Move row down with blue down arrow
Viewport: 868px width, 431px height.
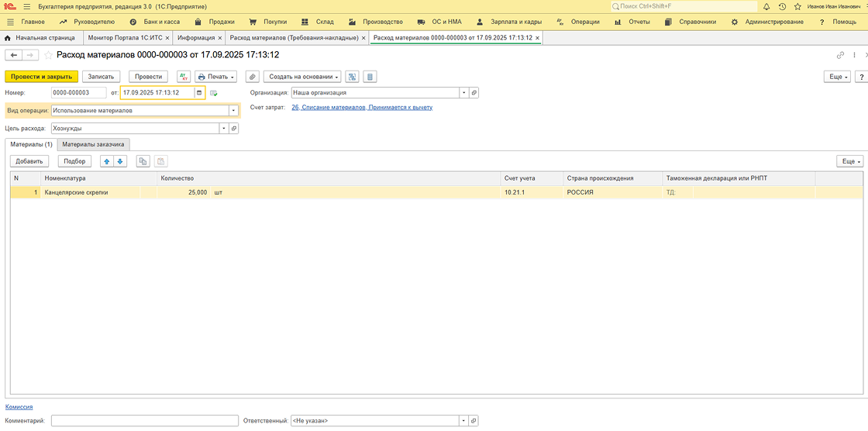pyautogui.click(x=120, y=161)
